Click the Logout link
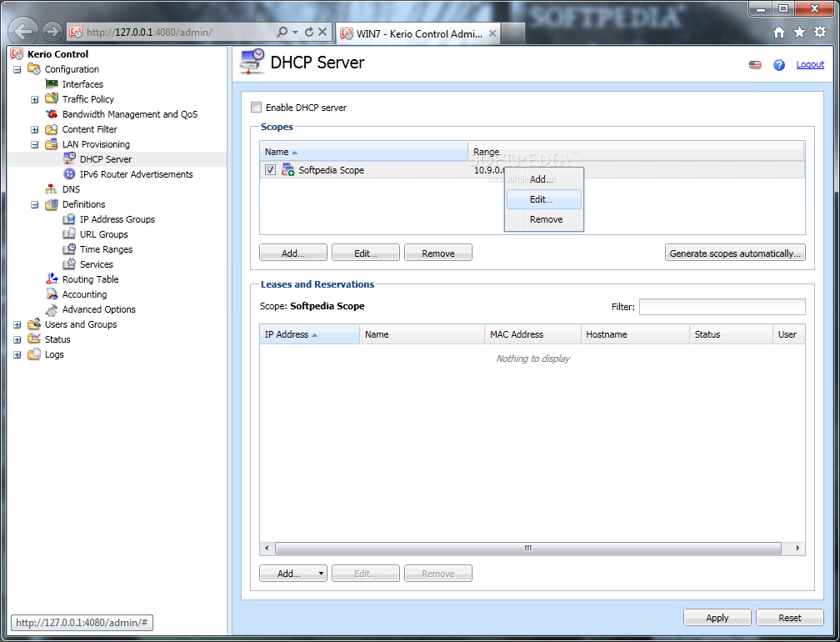The image size is (840, 642). 809,64
